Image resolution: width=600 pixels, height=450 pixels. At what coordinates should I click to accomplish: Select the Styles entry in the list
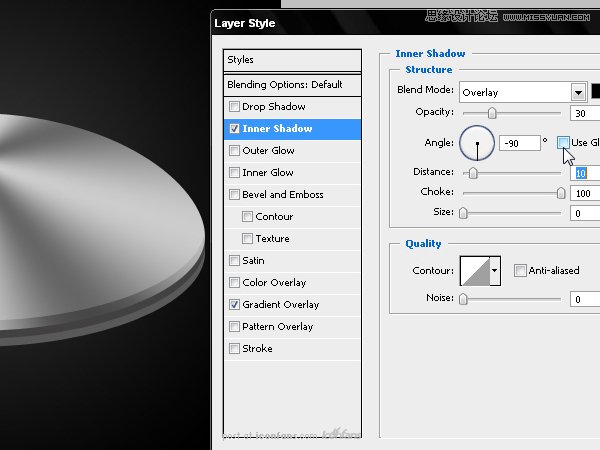click(292, 60)
